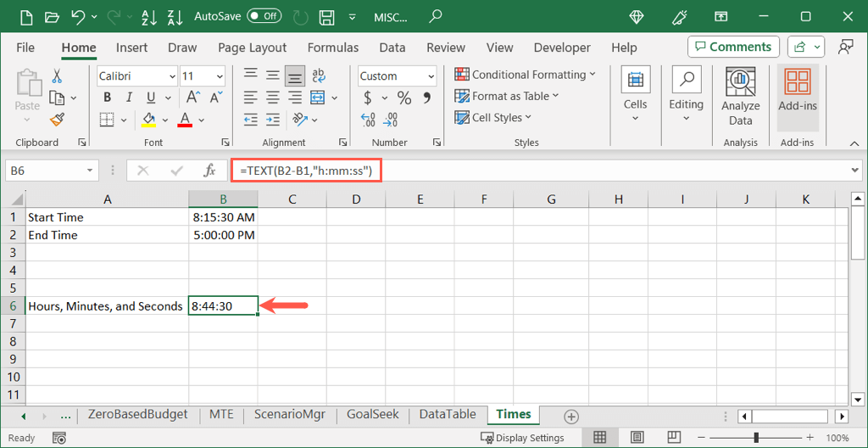The image size is (868, 448).
Task: Open Cell Styles menu
Action: (x=492, y=118)
